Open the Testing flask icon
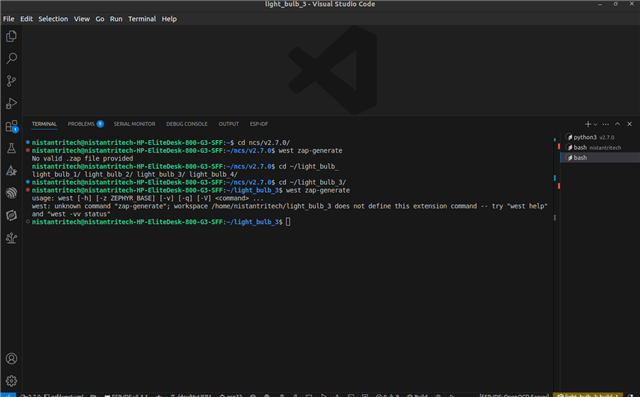The height and width of the screenshot is (397, 640). (11, 148)
